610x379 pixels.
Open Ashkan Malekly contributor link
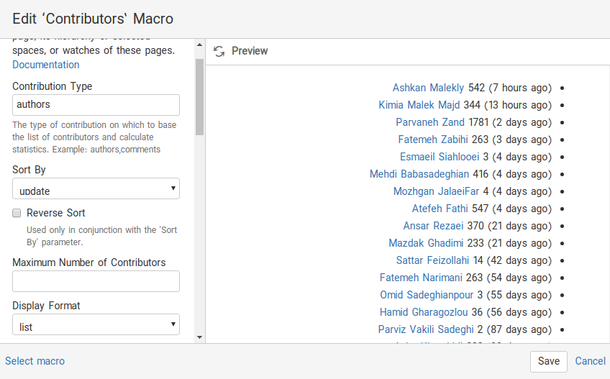point(428,88)
